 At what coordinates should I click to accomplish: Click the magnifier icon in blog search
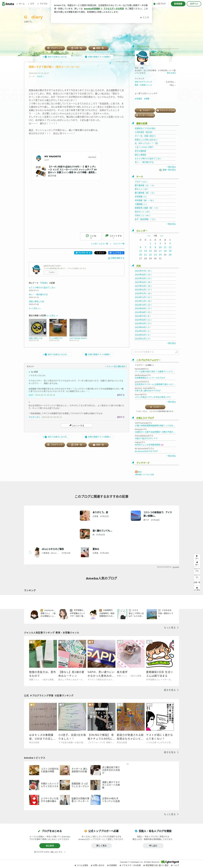point(176,352)
